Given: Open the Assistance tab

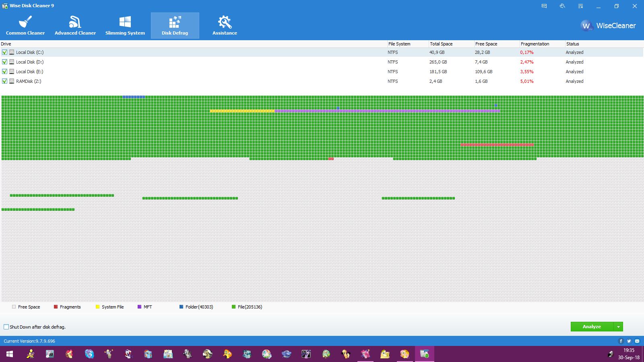Looking at the screenshot, I should click(225, 26).
